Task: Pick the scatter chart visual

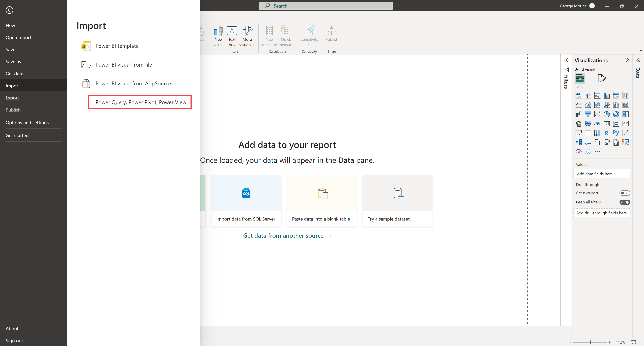Action: pyautogui.click(x=597, y=114)
